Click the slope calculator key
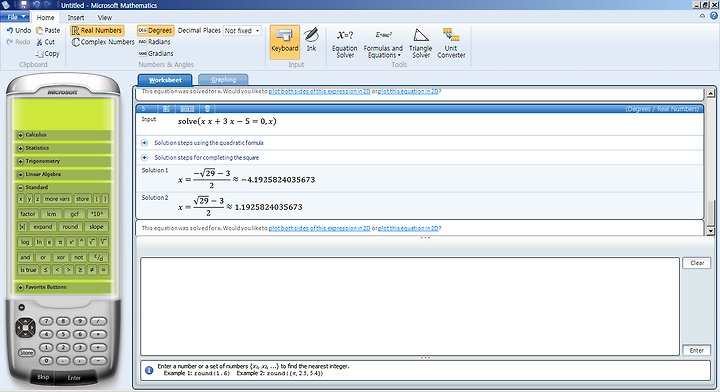Screen dimensions: 720x392 (x=96, y=227)
